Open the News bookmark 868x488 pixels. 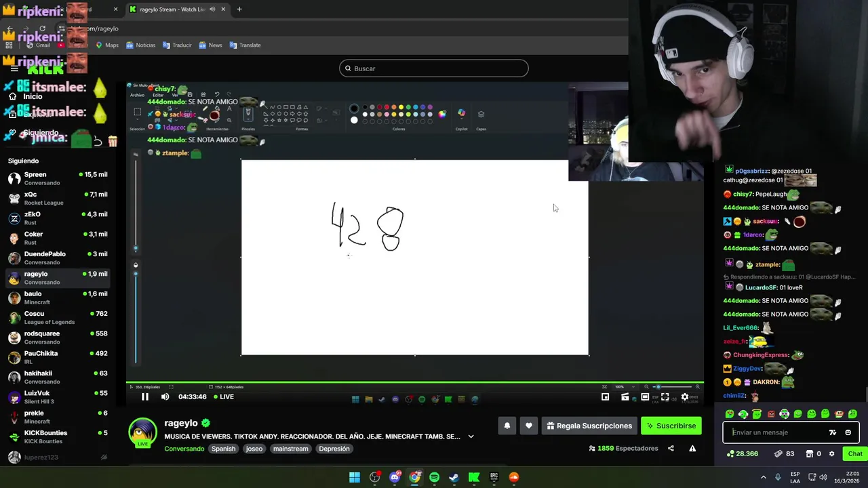coord(210,45)
